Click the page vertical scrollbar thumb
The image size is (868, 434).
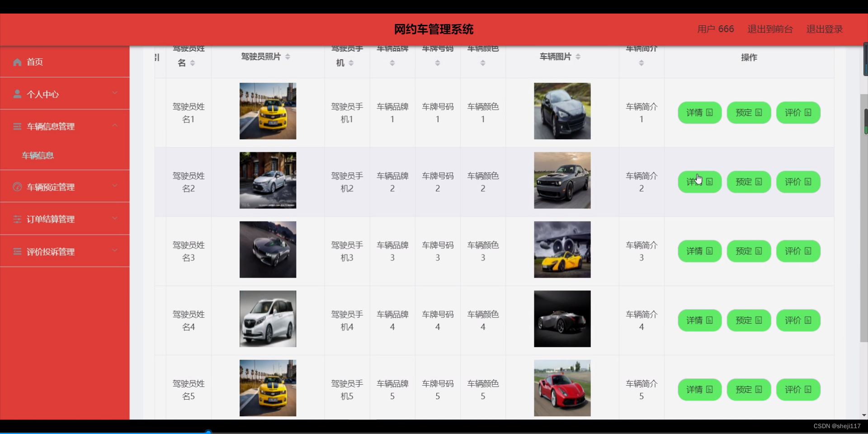864,218
